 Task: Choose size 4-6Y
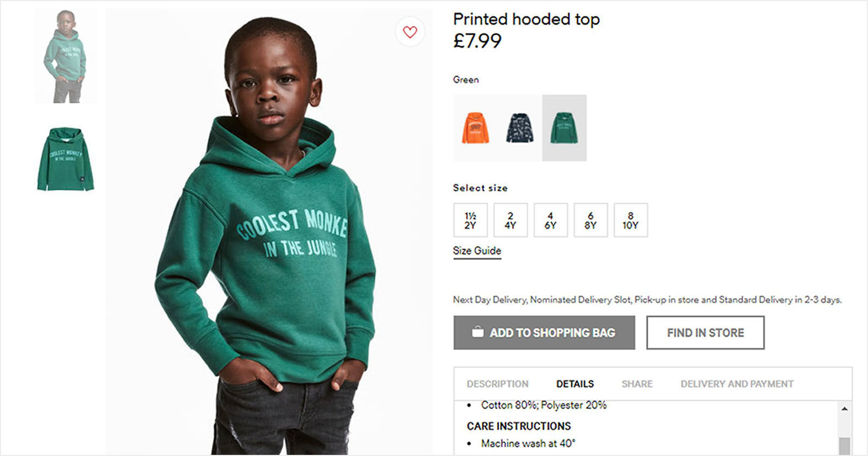click(551, 220)
